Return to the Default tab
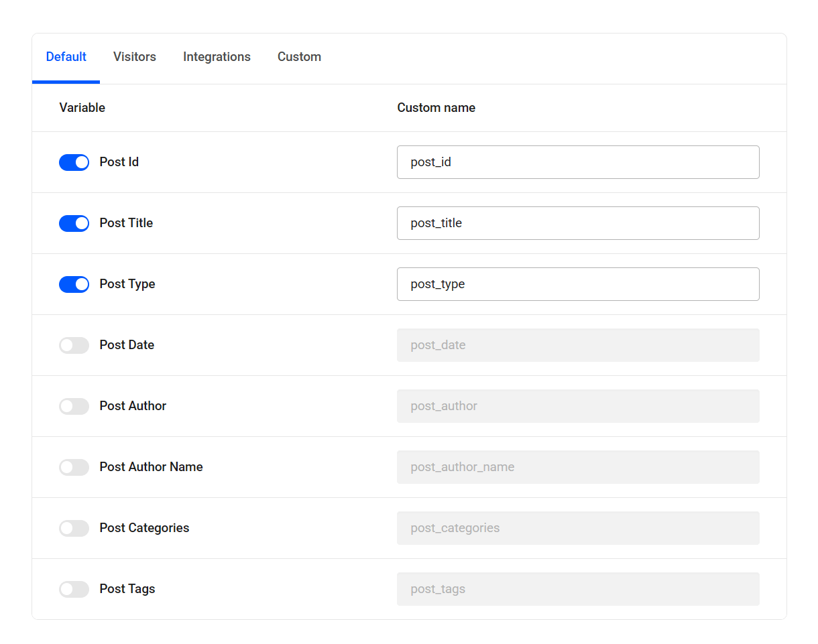Screen dimensions: 818x644 pyautogui.click(x=66, y=57)
